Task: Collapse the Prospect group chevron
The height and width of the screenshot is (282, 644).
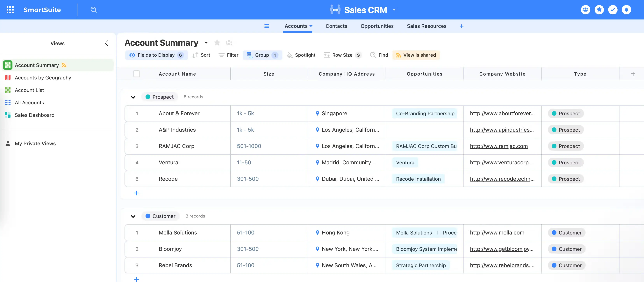Action: (133, 97)
